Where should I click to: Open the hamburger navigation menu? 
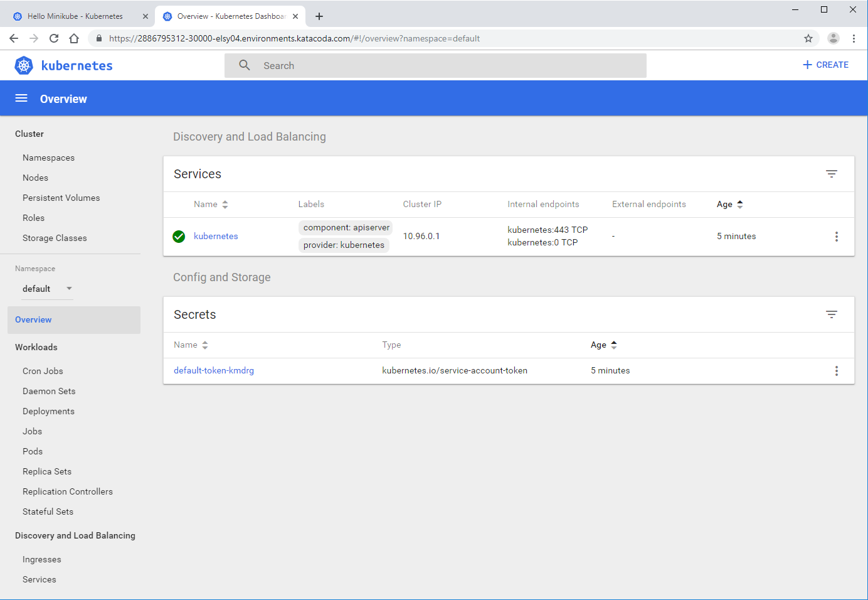[x=21, y=98]
